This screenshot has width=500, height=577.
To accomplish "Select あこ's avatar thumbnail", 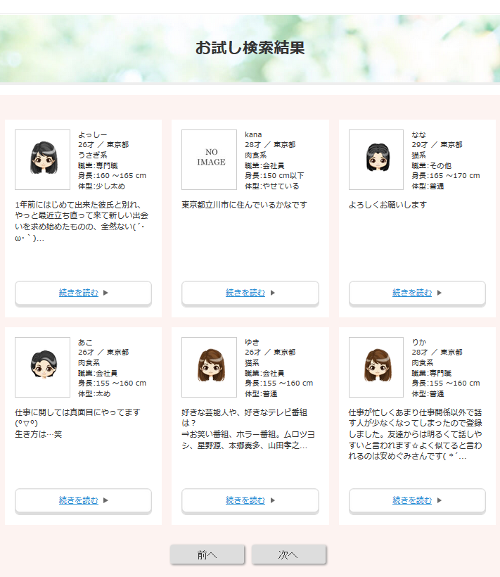I will click(x=43, y=367).
